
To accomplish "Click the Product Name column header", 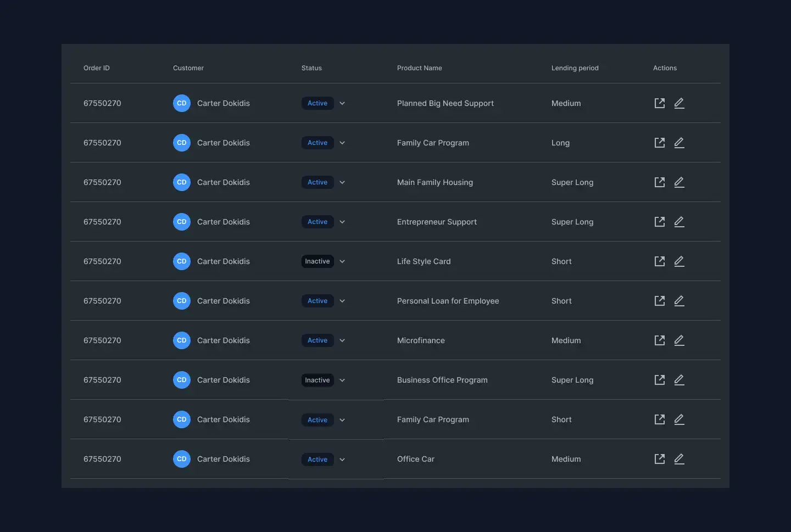I will 420,68.
